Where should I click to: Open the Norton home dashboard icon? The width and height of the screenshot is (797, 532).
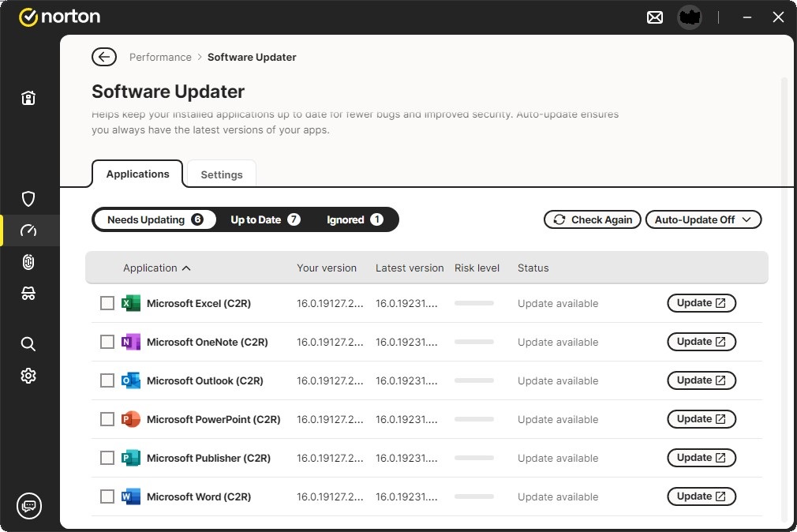pos(28,98)
